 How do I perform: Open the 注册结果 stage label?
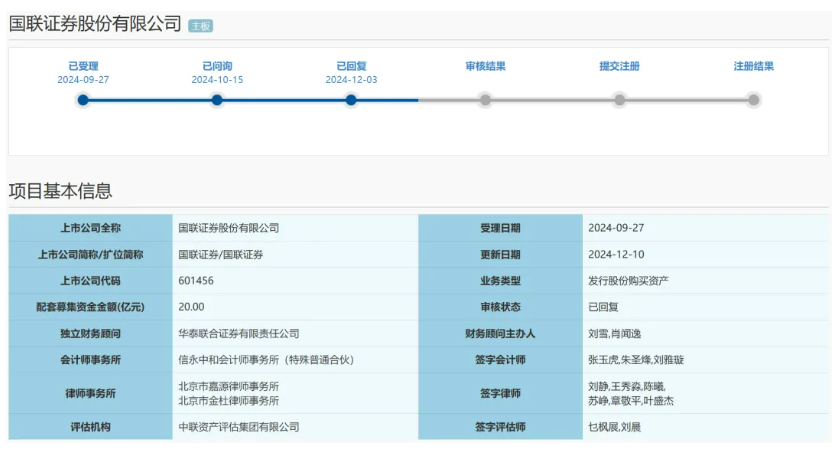(754, 66)
